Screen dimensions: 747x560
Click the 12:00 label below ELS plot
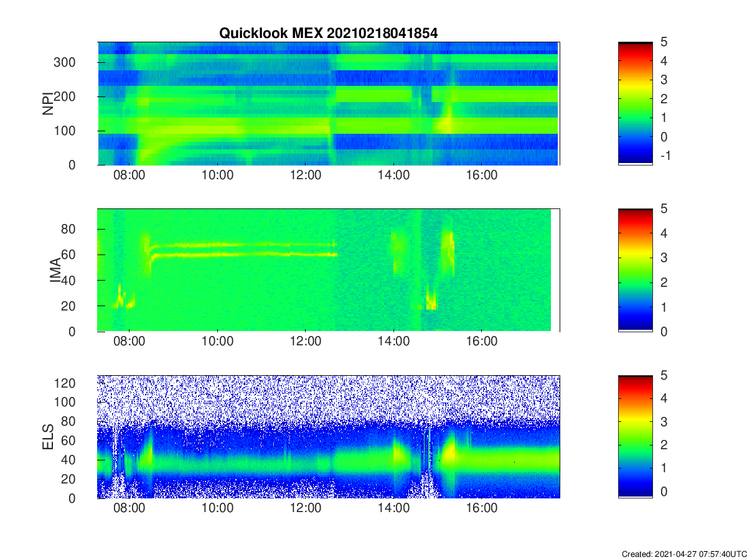(306, 508)
